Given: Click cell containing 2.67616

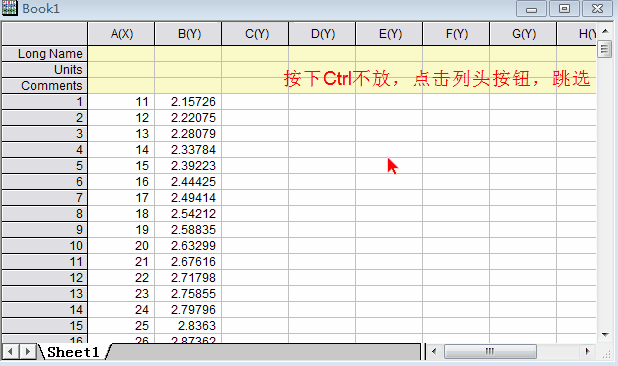Looking at the screenshot, I should [x=188, y=262].
